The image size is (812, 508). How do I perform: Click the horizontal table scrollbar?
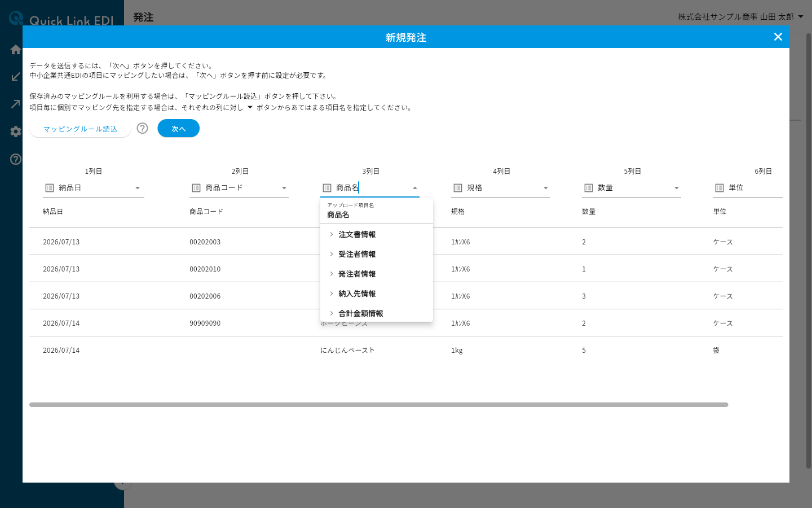pos(379,405)
